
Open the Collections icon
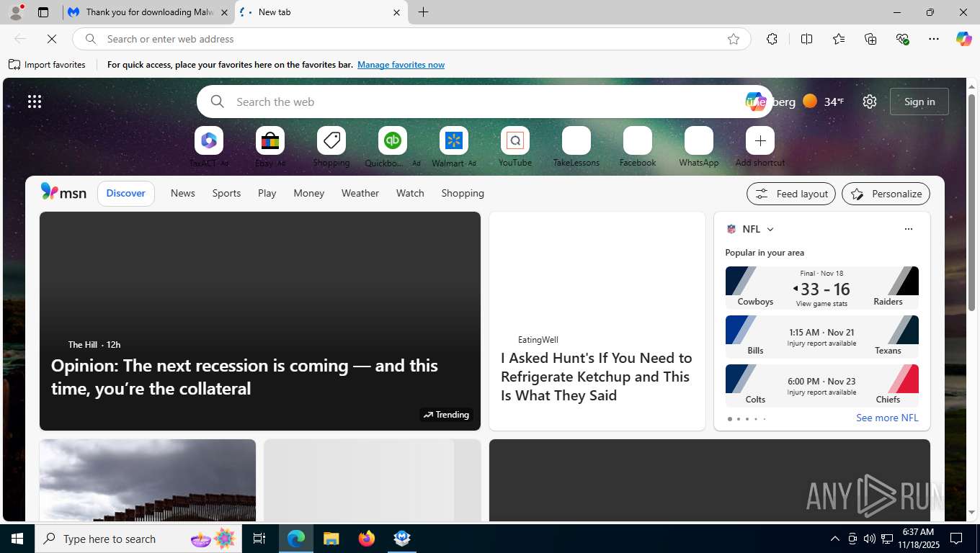point(870,39)
